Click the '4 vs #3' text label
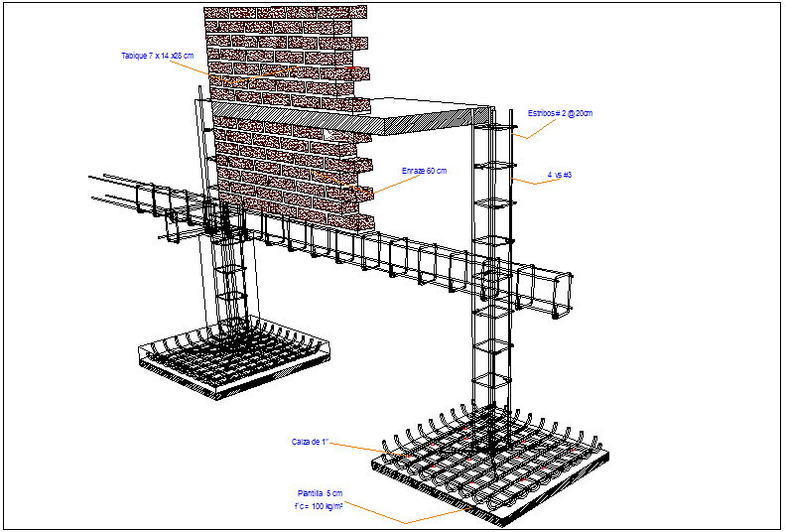 click(x=559, y=175)
